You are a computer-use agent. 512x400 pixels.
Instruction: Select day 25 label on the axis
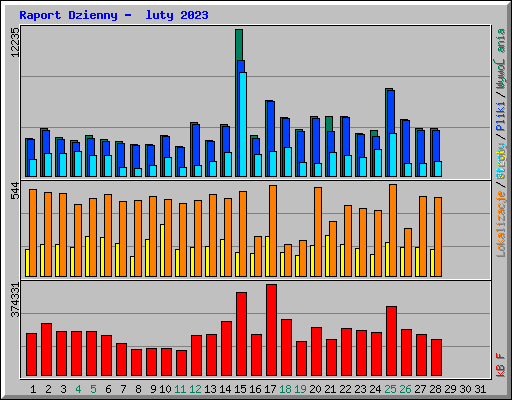tap(390, 389)
